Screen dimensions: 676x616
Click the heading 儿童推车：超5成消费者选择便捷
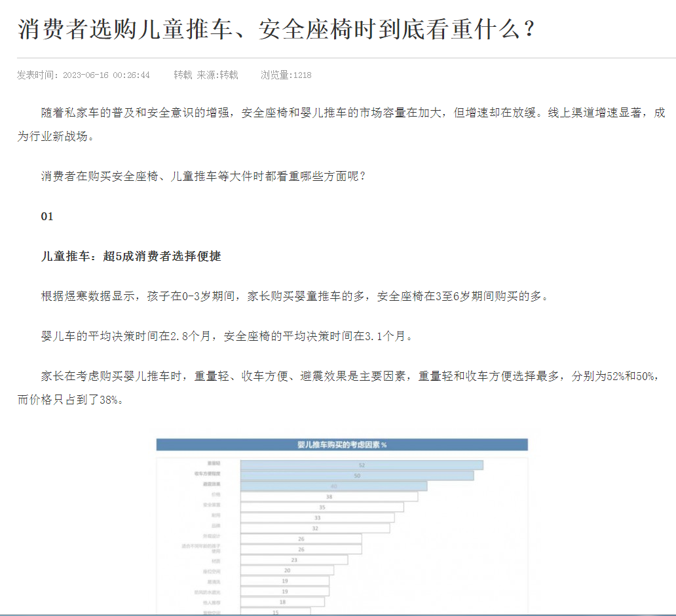point(131,256)
